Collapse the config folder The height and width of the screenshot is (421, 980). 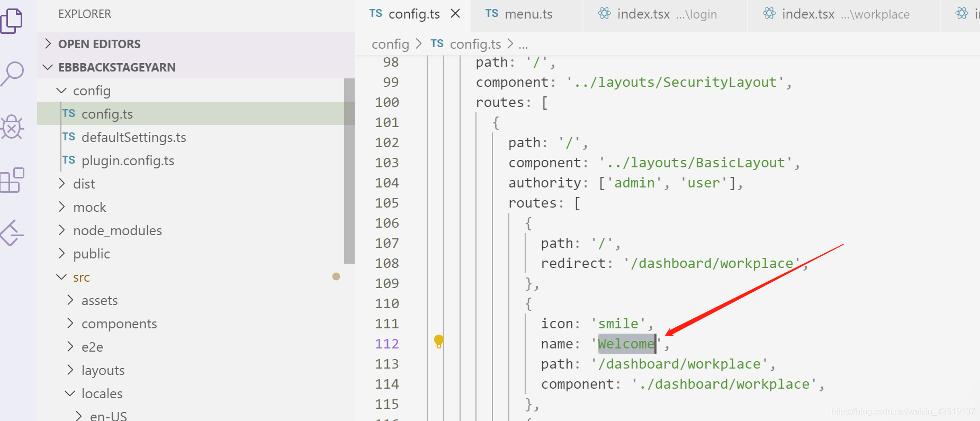61,91
